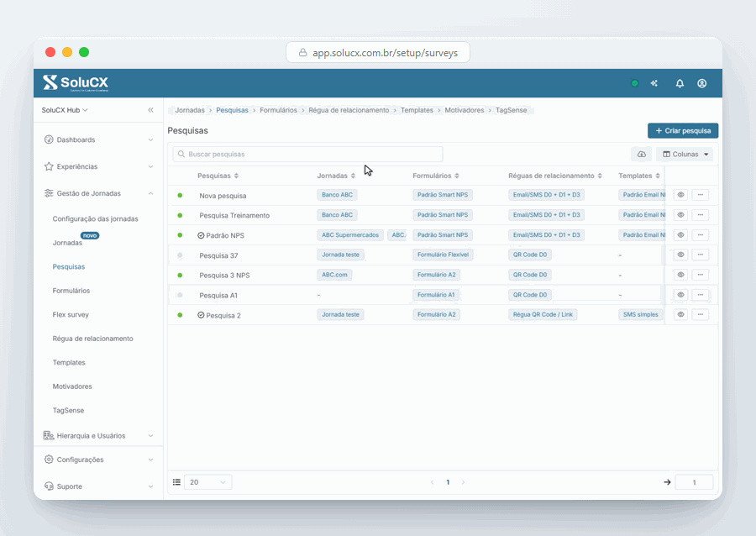756x536 pixels.
Task: Toggle visibility of Pesquisa Treinamento
Action: (680, 215)
